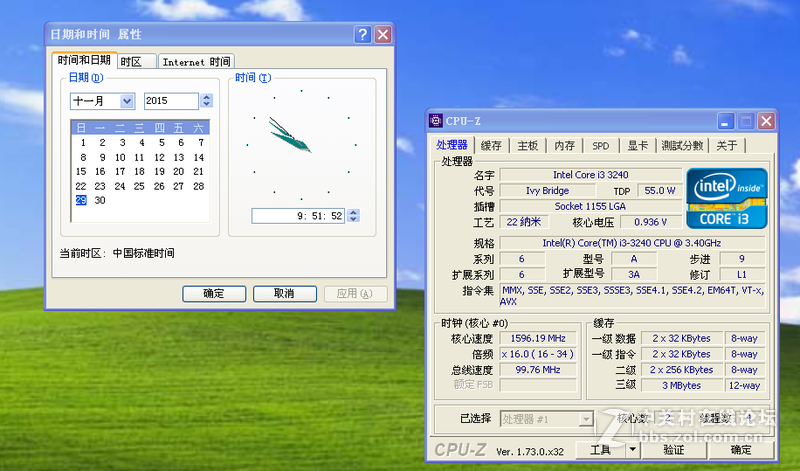Select the 时间和日期 tab
This screenshot has height=471, width=800.
point(84,60)
